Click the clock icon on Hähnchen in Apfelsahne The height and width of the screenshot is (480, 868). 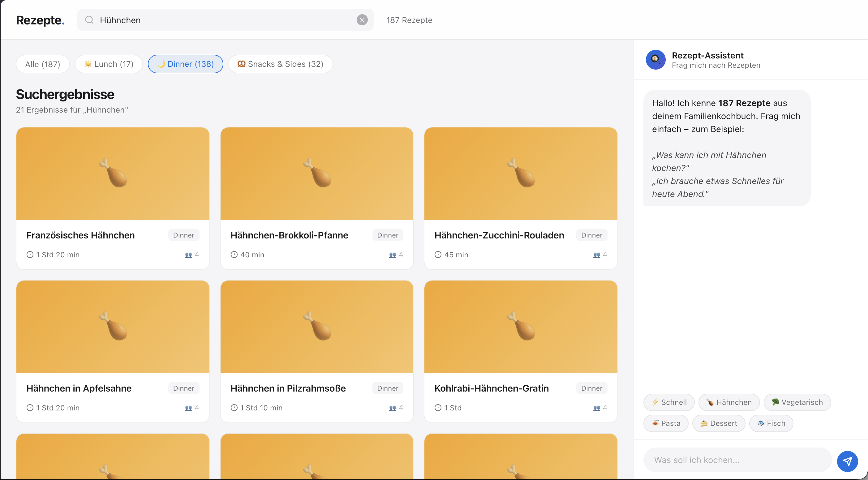click(x=30, y=408)
